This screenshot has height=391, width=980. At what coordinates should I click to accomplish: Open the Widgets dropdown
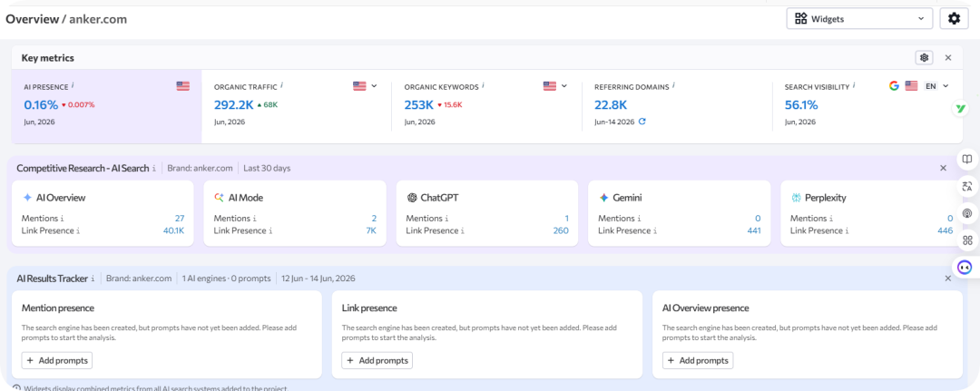click(859, 19)
